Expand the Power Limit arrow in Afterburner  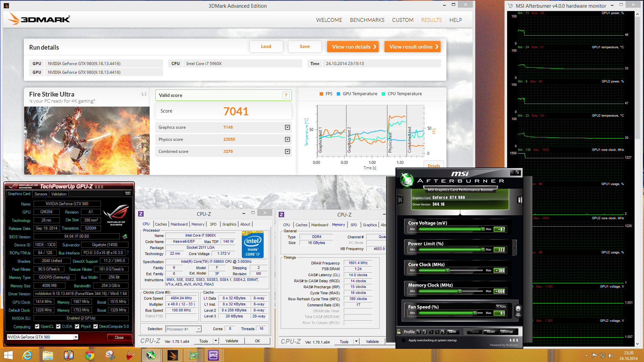(514, 248)
